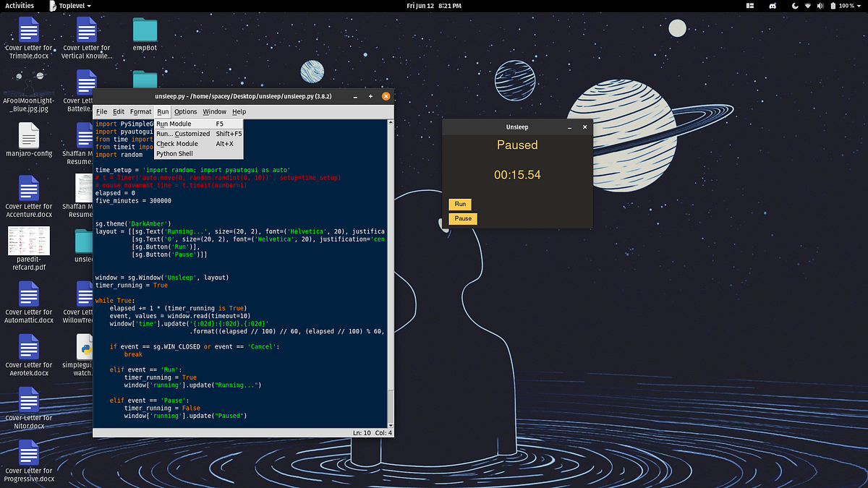Click the Pause button in the Unsleep window

[x=462, y=218]
